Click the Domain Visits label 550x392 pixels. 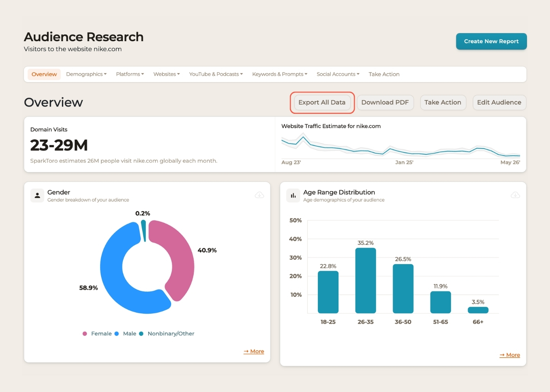[49, 130]
